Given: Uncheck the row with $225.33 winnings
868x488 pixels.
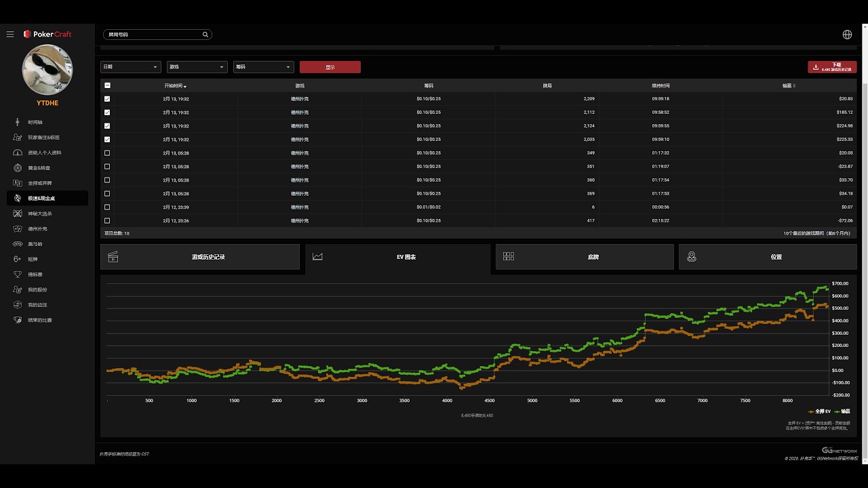Looking at the screenshot, I should [107, 140].
